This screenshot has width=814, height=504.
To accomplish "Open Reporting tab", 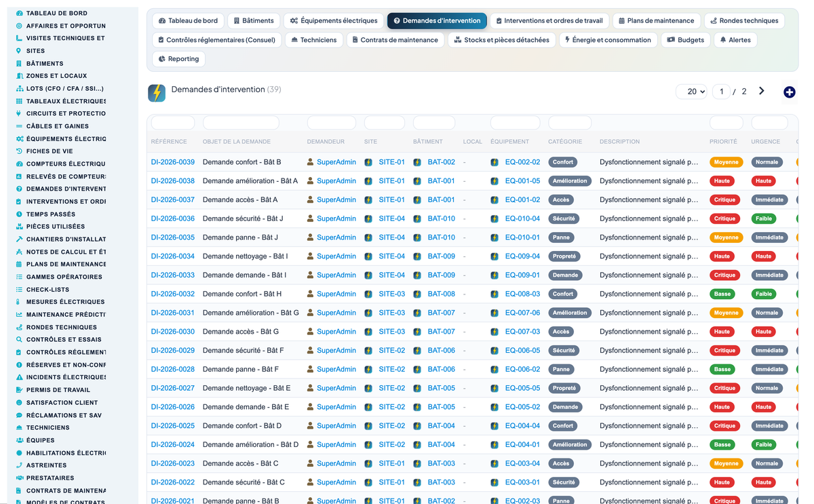I will tap(178, 59).
